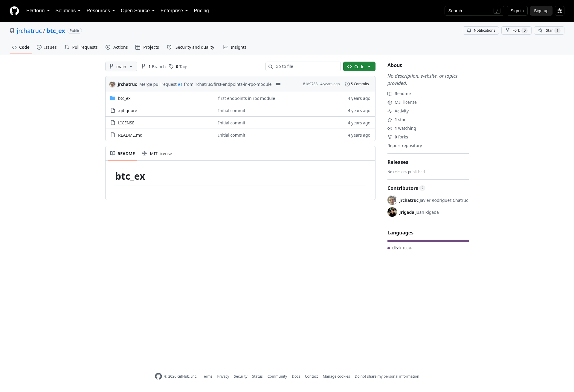Select the MIT license tab in file viewer
The height and width of the screenshot is (392, 574).
157,153
